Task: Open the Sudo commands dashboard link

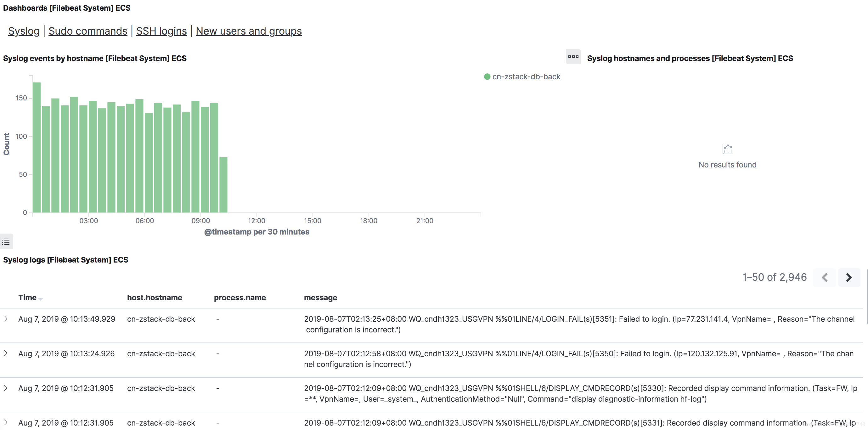Action: click(88, 31)
